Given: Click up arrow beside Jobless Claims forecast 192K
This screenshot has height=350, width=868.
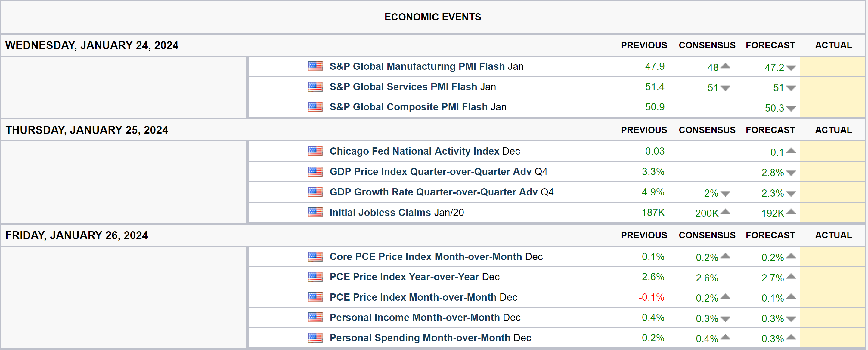Looking at the screenshot, I should pos(790,212).
